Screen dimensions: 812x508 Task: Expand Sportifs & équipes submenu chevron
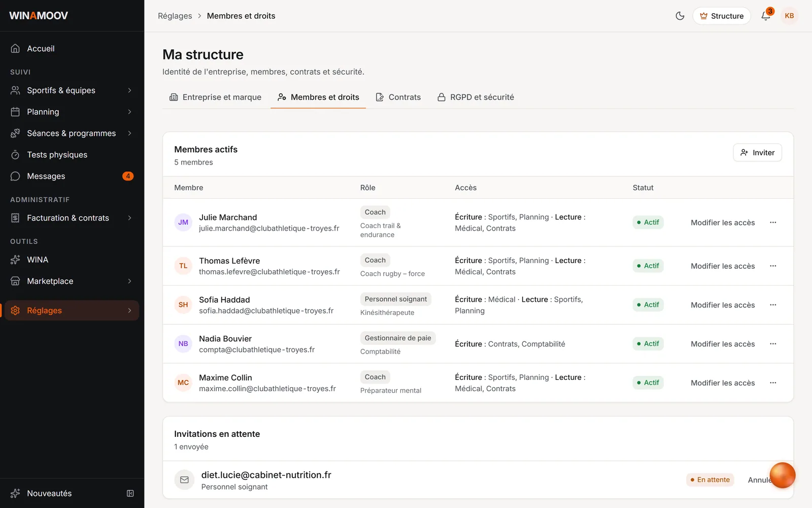pyautogui.click(x=130, y=90)
